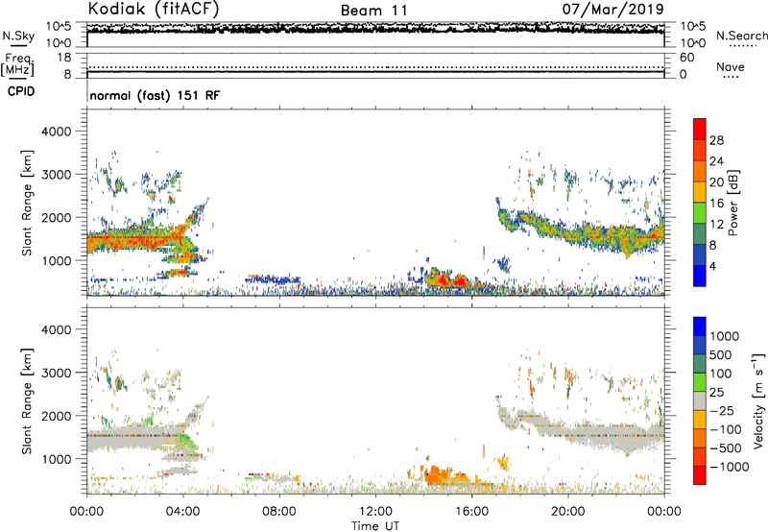This screenshot has width=768, height=532.
Task: Click the '18' frequency tick label
Action: 64,58
